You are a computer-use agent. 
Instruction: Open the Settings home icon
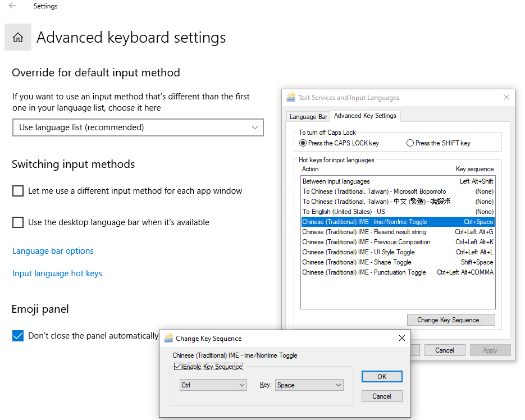click(x=18, y=37)
